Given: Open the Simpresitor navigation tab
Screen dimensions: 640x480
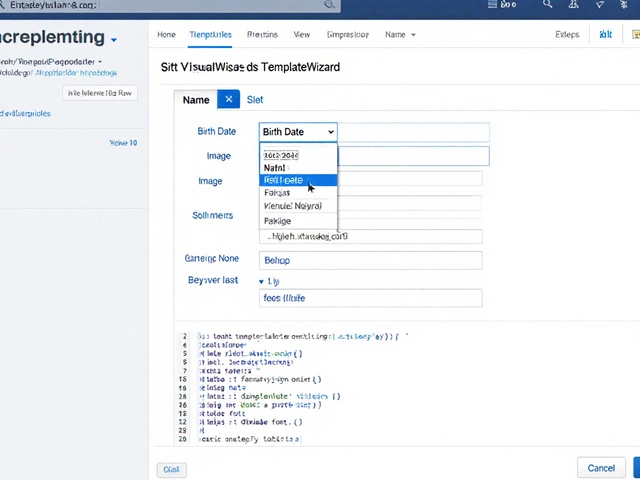Looking at the screenshot, I should tap(348, 35).
